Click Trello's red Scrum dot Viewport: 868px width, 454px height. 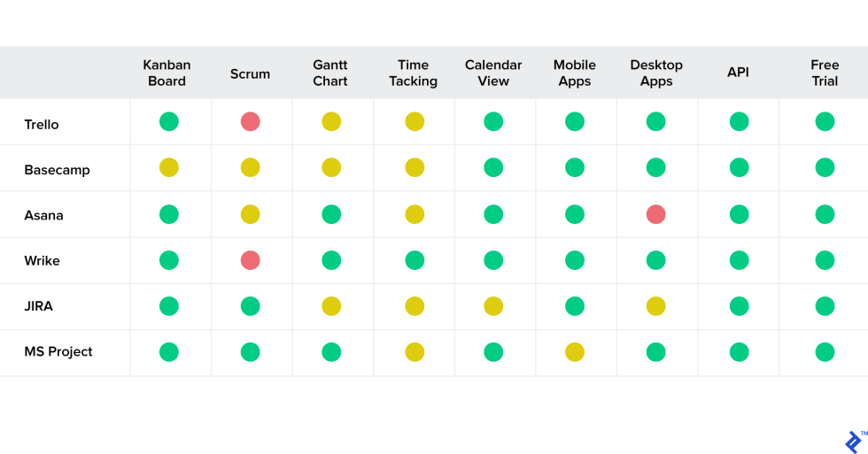point(251,122)
